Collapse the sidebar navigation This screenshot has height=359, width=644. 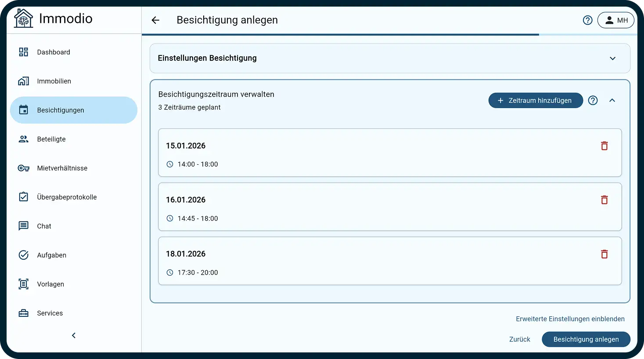coord(74,336)
